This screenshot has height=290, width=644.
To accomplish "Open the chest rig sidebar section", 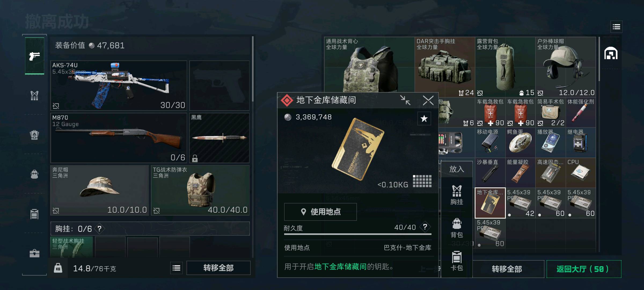I will (x=34, y=95).
